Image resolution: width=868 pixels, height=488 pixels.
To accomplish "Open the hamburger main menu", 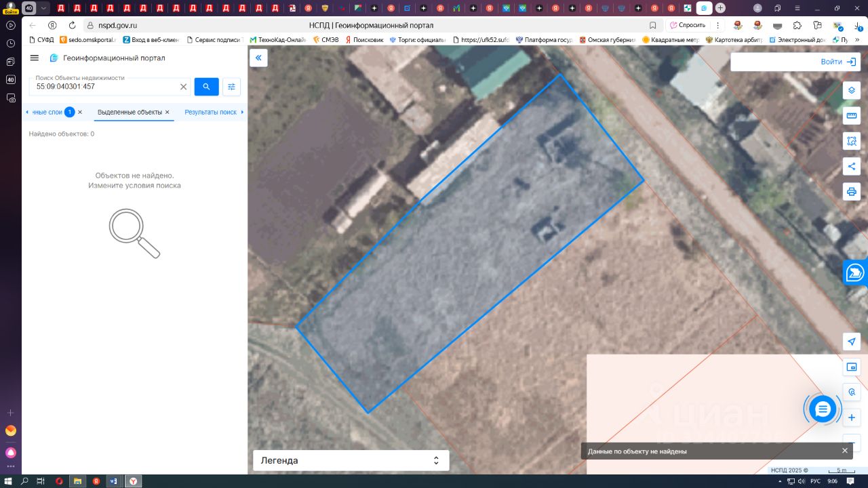I will click(x=35, y=58).
